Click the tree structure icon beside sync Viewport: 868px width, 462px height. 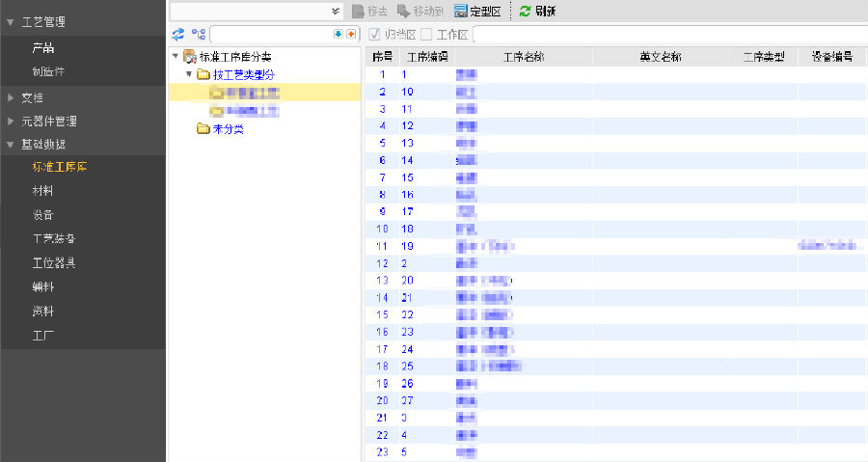pos(198,35)
